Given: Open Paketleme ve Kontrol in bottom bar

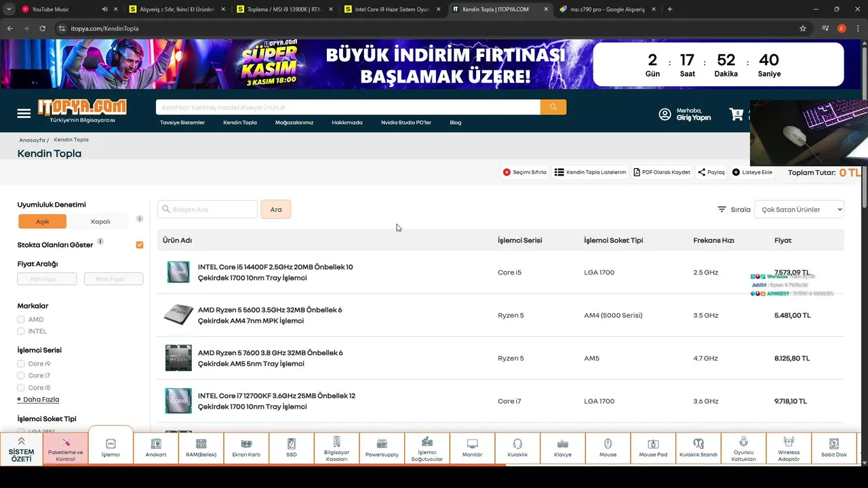Looking at the screenshot, I should (66, 447).
